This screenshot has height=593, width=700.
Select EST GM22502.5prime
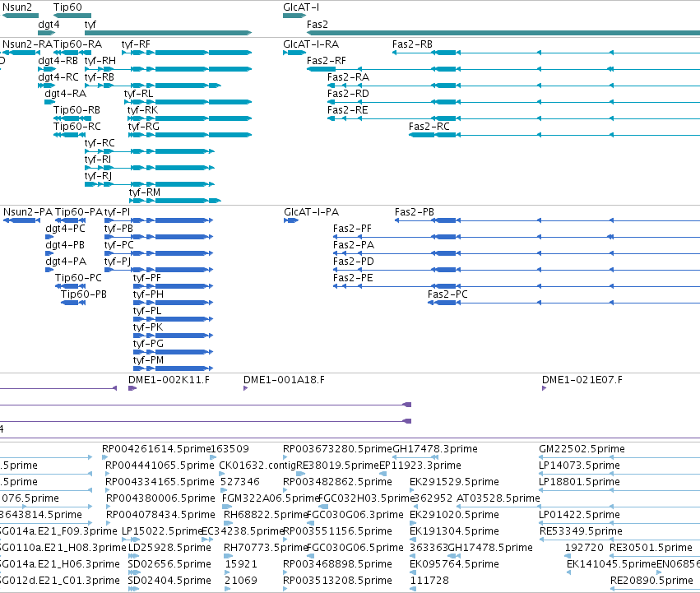(582, 449)
